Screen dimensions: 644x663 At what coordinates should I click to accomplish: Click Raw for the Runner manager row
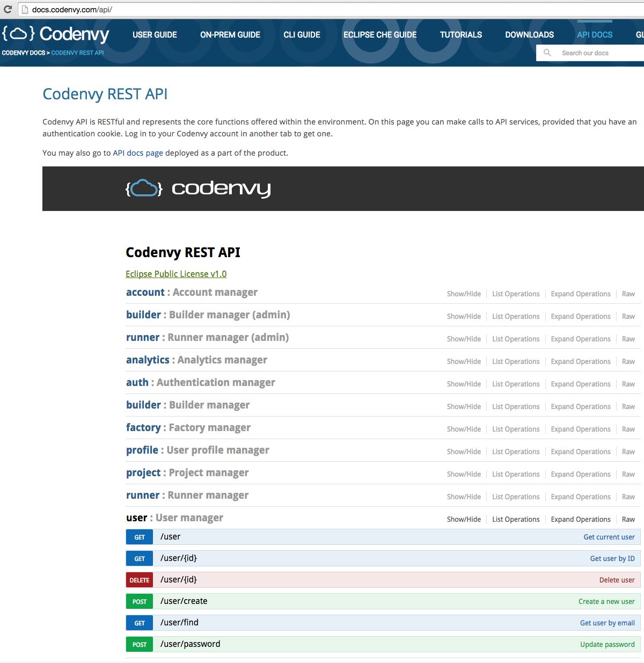(628, 497)
